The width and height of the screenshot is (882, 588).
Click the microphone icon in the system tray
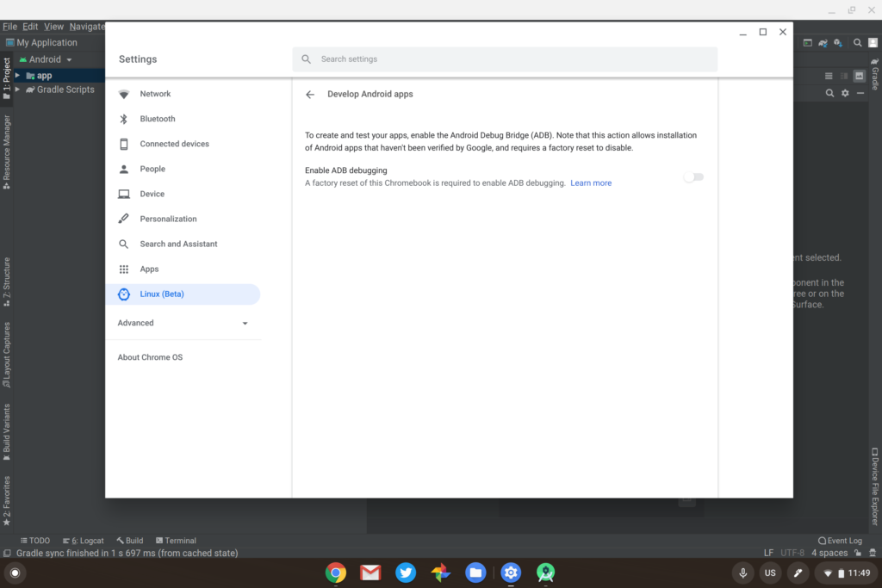[x=742, y=573]
